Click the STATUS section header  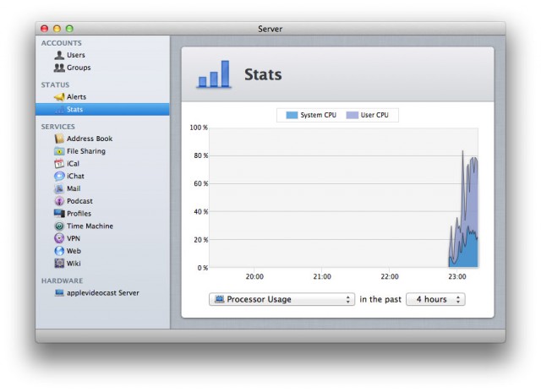coord(55,84)
